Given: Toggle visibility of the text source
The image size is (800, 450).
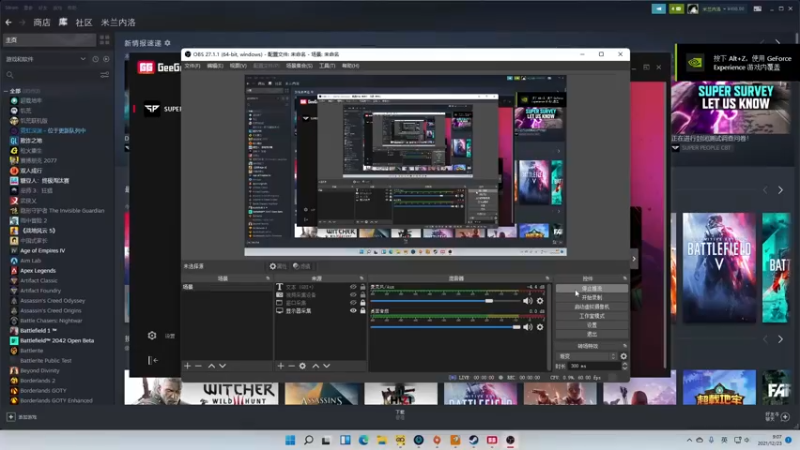Looking at the screenshot, I should click(353, 287).
